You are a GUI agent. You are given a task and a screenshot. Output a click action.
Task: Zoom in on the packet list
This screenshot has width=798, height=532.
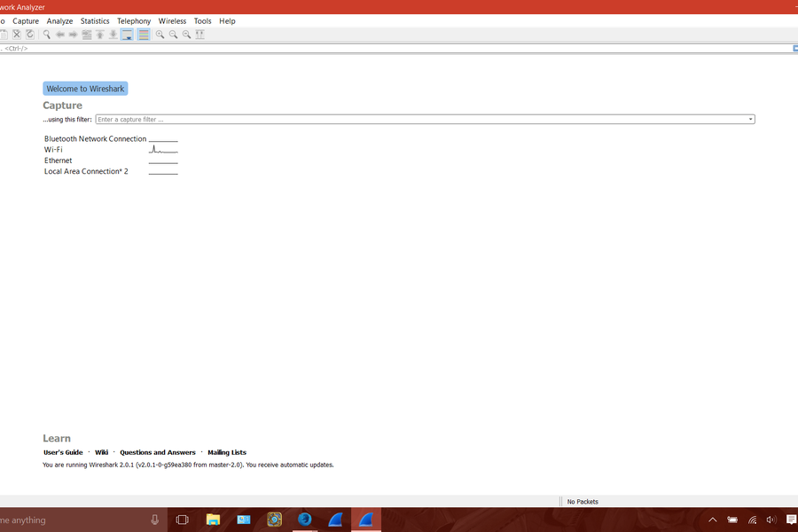coord(160,34)
